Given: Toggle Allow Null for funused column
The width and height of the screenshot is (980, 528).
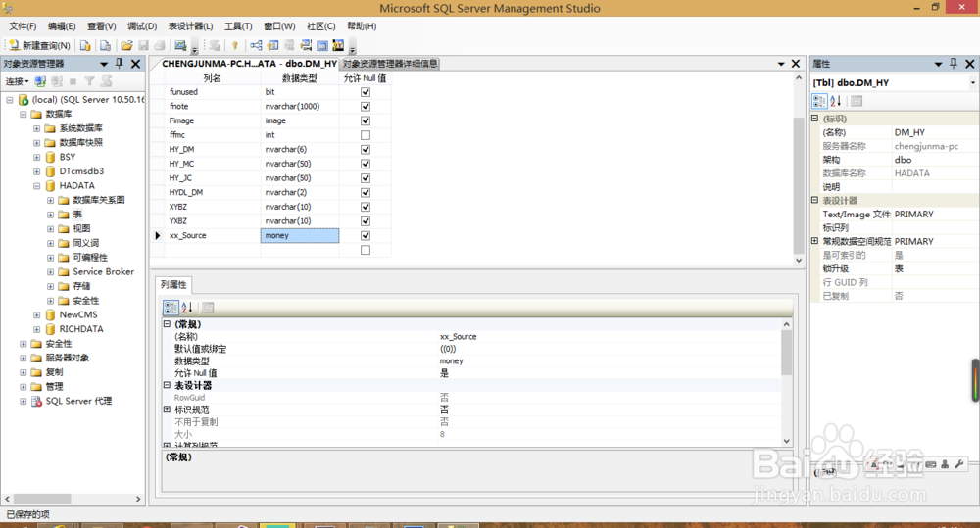Looking at the screenshot, I should [x=366, y=92].
